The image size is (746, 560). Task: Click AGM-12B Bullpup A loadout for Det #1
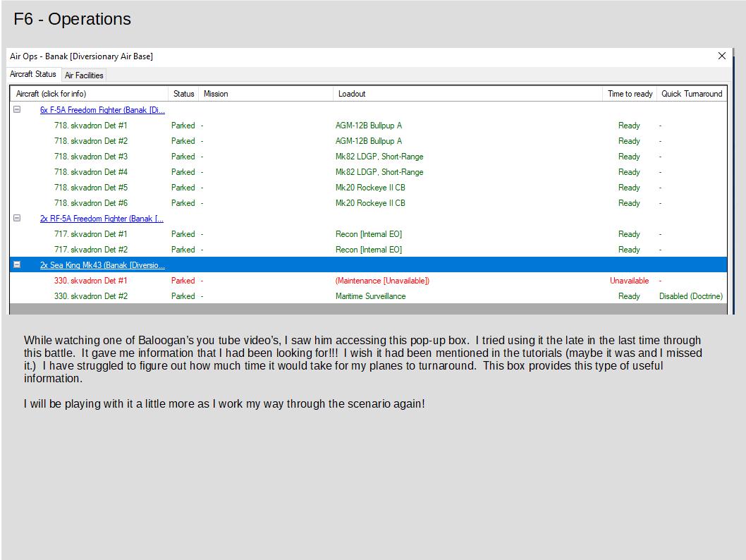pyautogui.click(x=369, y=126)
